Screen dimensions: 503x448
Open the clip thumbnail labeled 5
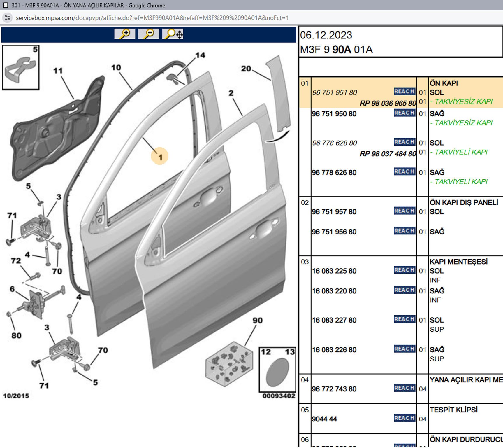21,67
